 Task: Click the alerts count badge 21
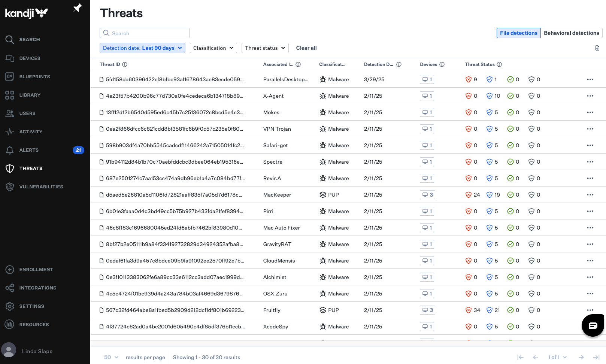pos(78,150)
